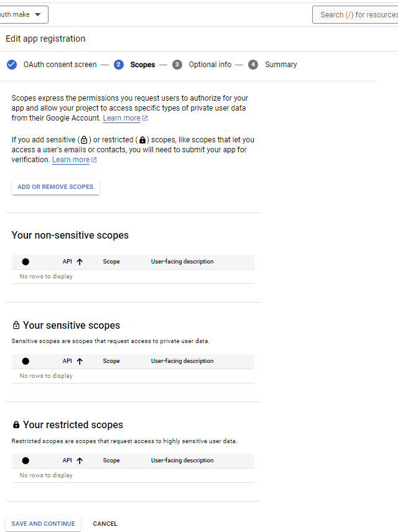
Task: Click the completed OAuth consent screen checkmark icon
Action: click(x=12, y=65)
